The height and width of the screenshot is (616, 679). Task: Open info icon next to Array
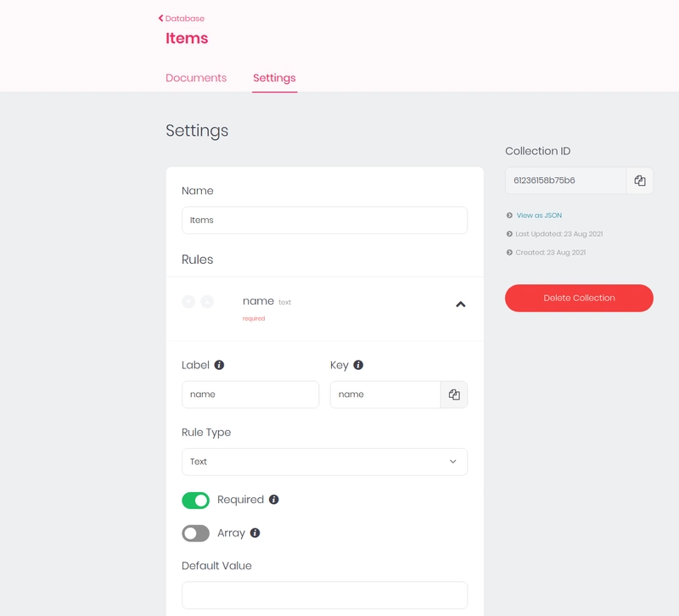255,533
